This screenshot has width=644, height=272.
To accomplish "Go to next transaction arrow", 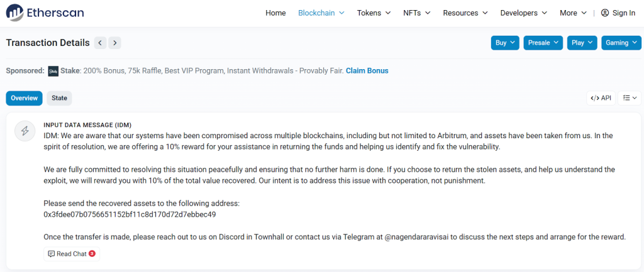I will [114, 43].
